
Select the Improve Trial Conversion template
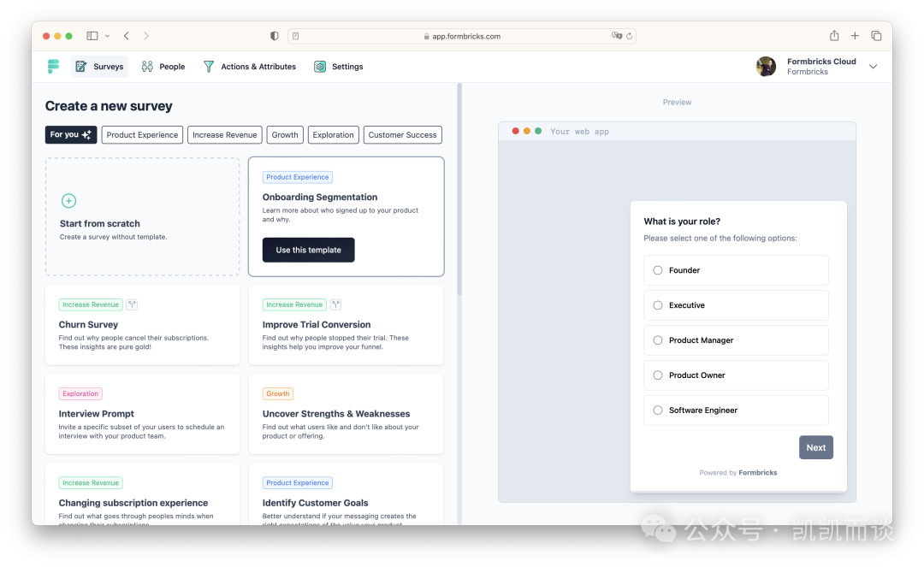346,325
